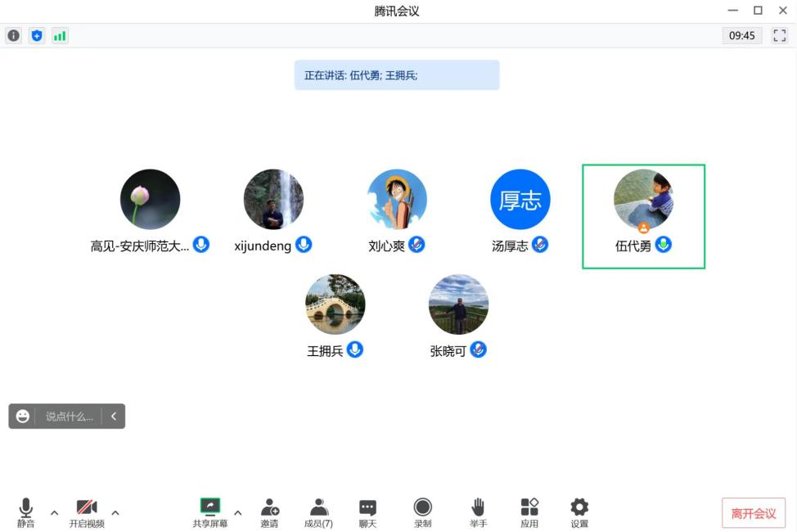797x532 pixels.
Task: Open 邀请 invite participants
Action: pos(269,507)
